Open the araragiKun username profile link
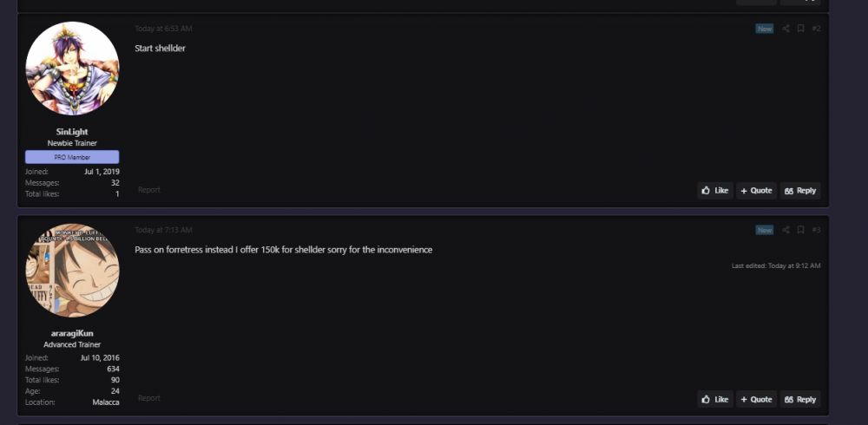The width and height of the screenshot is (868, 425). 72,333
